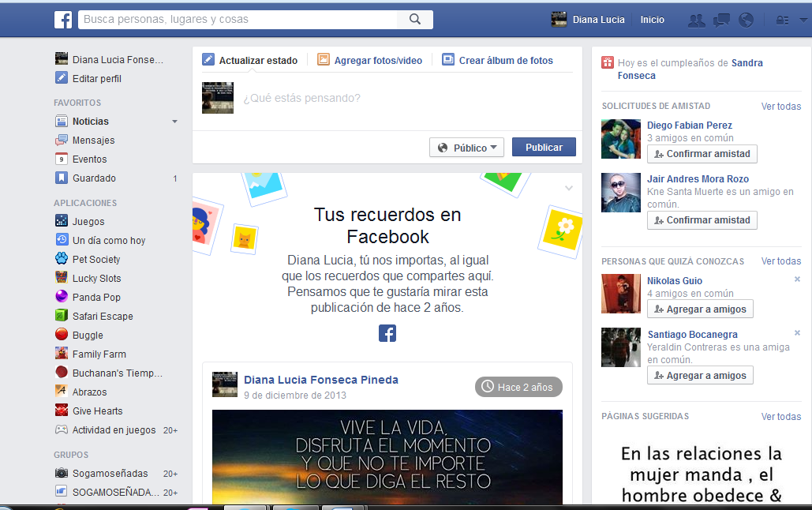The width and height of the screenshot is (812, 510).
Task: Open Buchanan's Tiempo app icon
Action: (x=61, y=372)
